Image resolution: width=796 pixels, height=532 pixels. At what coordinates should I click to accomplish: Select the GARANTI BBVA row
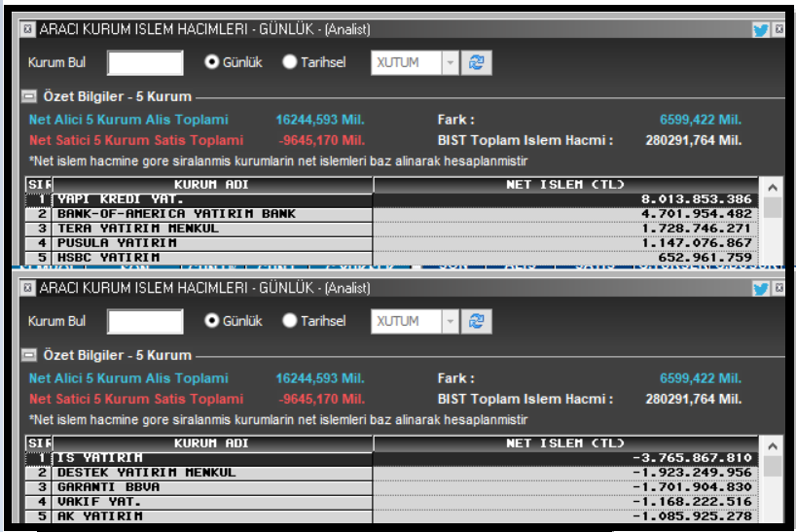391,487
